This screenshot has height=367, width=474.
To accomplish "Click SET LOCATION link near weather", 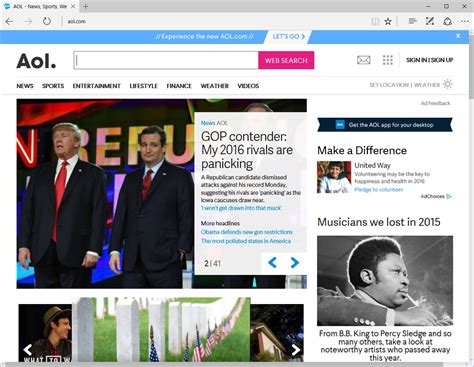I will [x=389, y=85].
